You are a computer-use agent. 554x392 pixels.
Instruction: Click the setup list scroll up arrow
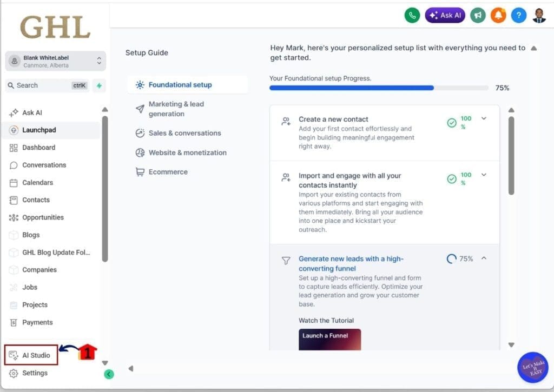(511, 110)
